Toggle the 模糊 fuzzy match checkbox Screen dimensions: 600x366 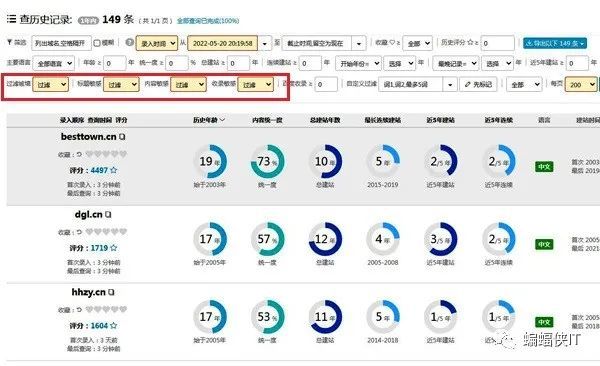(x=97, y=43)
